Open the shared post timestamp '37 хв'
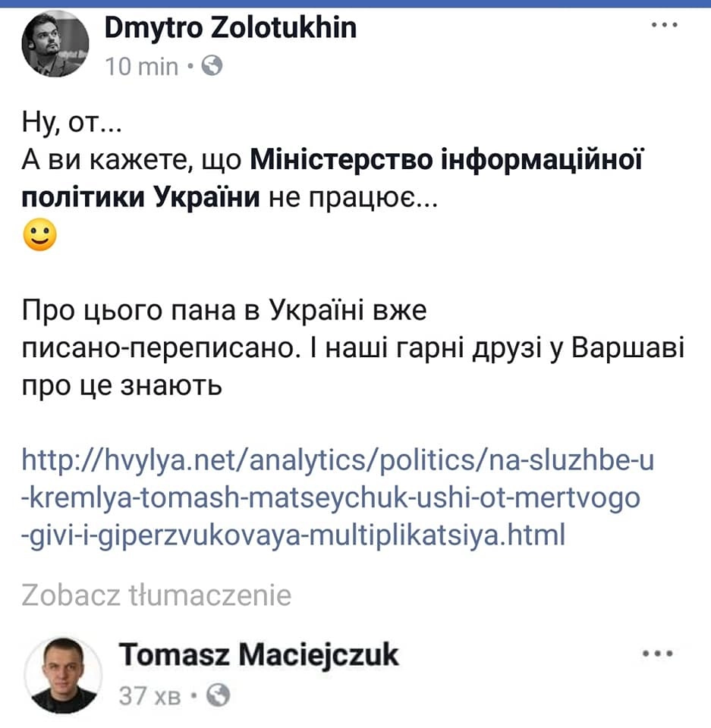The height and width of the screenshot is (728, 711). pos(148,695)
